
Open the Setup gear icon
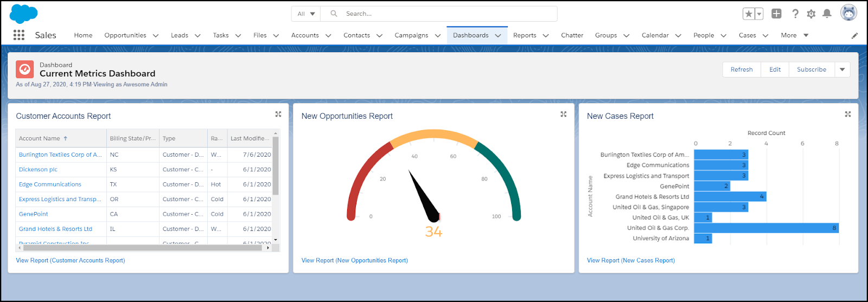point(811,14)
